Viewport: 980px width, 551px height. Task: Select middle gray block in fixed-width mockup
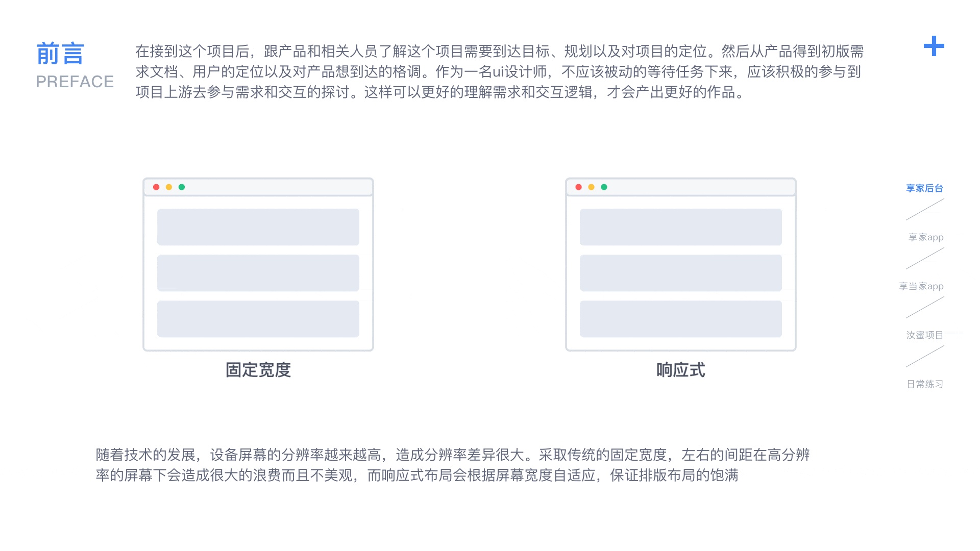pyautogui.click(x=258, y=273)
